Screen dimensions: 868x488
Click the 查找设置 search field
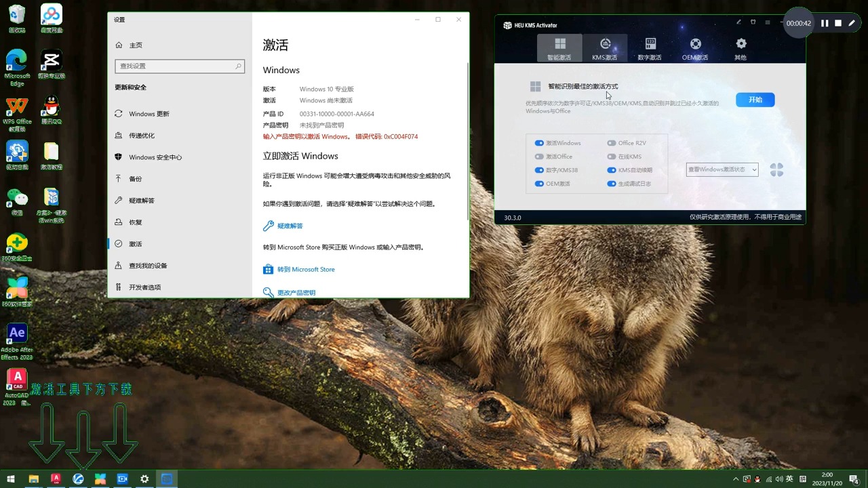coord(180,66)
